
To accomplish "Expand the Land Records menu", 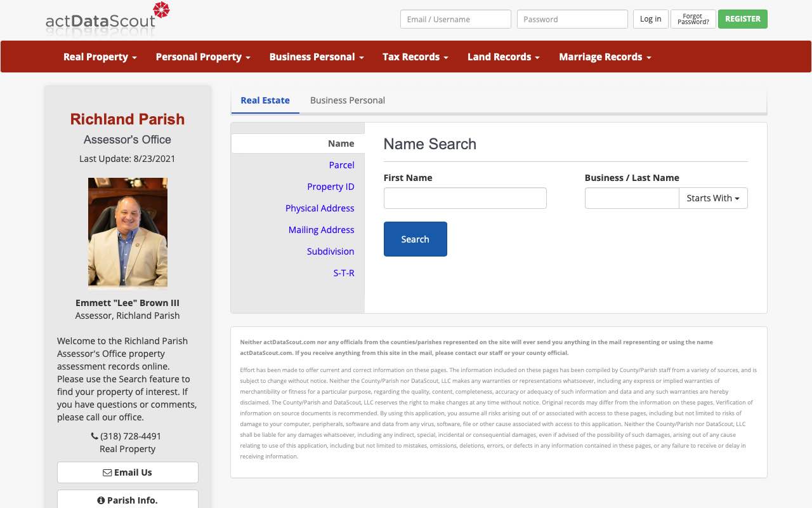I will [502, 57].
